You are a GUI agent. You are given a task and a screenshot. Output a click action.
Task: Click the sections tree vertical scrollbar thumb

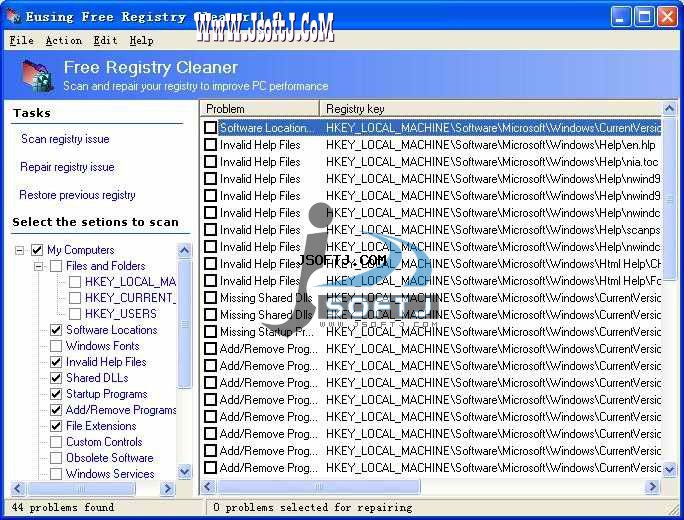pos(185,324)
